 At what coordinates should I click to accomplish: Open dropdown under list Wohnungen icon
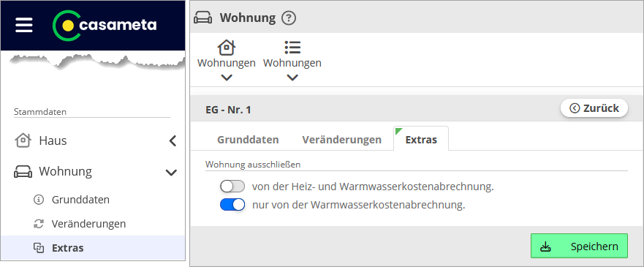[x=292, y=78]
